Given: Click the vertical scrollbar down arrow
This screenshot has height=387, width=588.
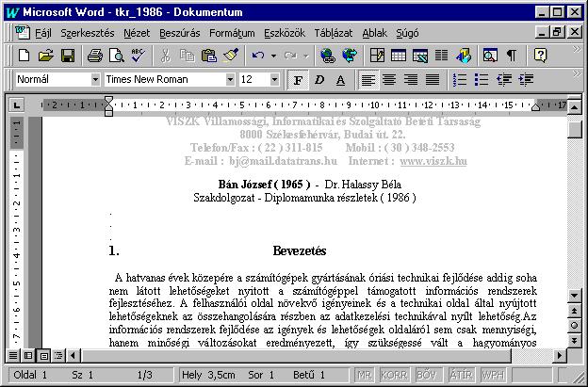Looking at the screenshot, I should pyautogui.click(x=574, y=296).
